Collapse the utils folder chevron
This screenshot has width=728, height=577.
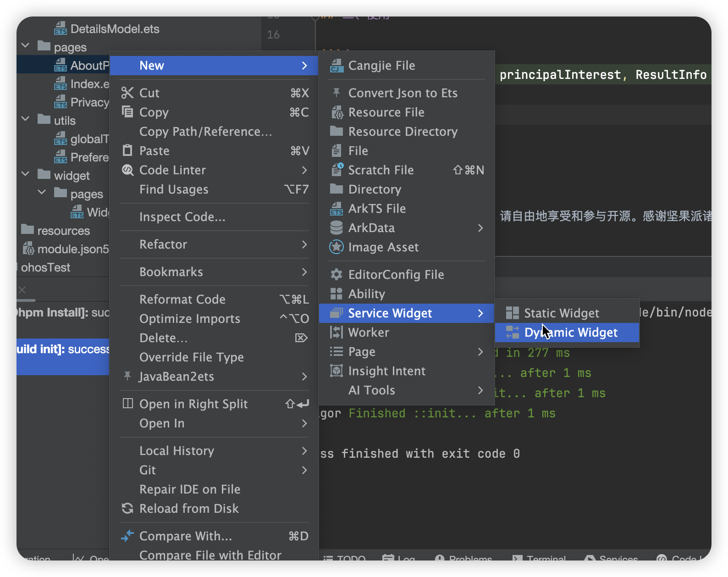coord(26,120)
